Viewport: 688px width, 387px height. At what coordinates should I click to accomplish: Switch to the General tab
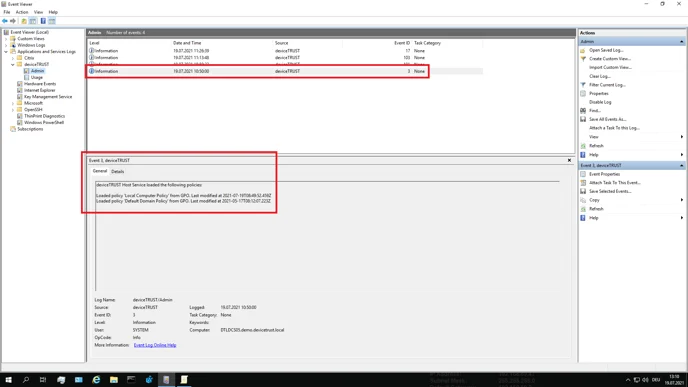[100, 171]
